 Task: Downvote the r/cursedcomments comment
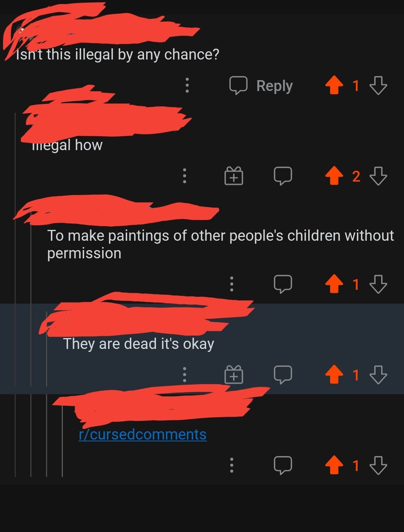378,465
